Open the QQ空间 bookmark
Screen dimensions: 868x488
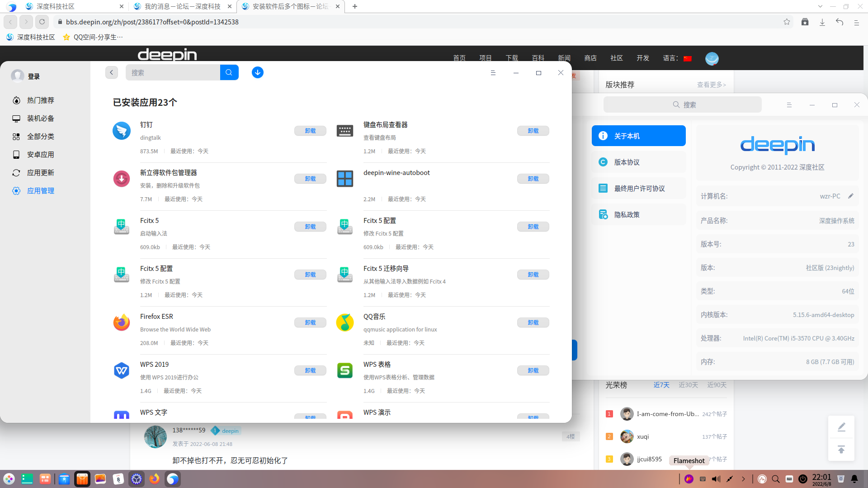coord(93,37)
